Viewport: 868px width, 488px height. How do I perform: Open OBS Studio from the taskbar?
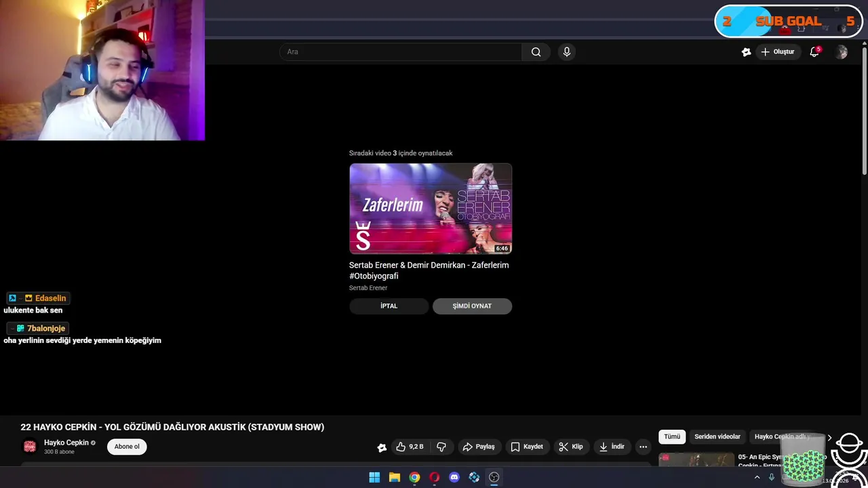click(x=494, y=477)
